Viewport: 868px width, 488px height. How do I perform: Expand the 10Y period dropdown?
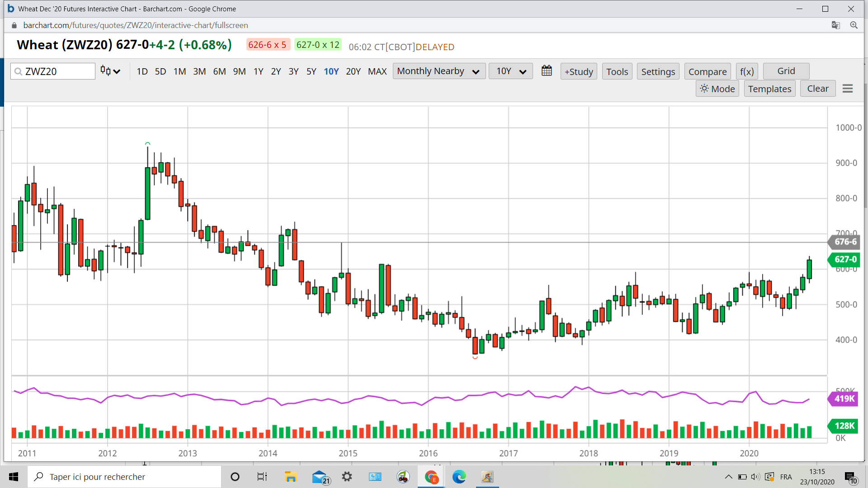tap(511, 71)
